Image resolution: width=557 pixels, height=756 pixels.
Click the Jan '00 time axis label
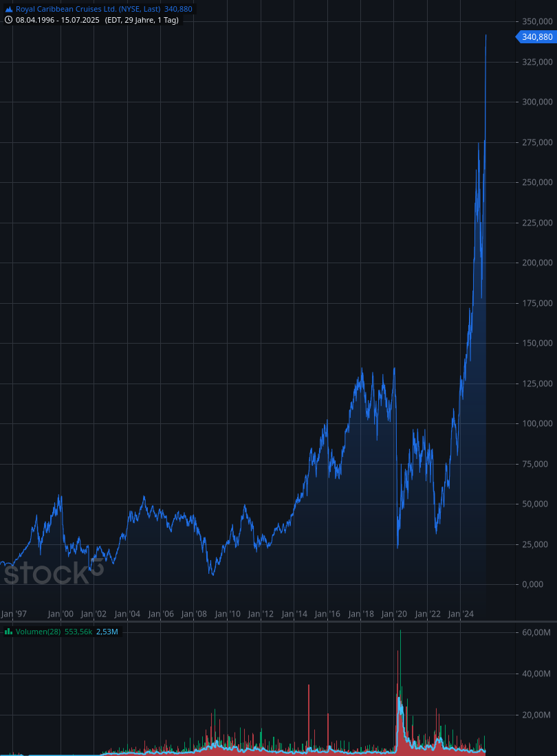click(x=61, y=614)
